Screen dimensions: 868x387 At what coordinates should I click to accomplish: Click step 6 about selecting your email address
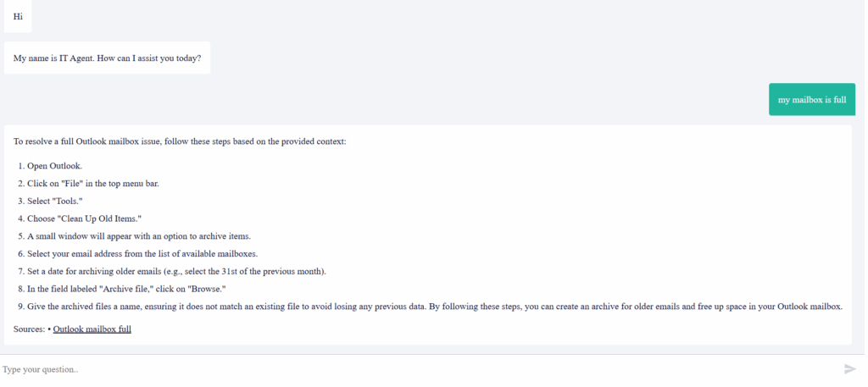(142, 254)
